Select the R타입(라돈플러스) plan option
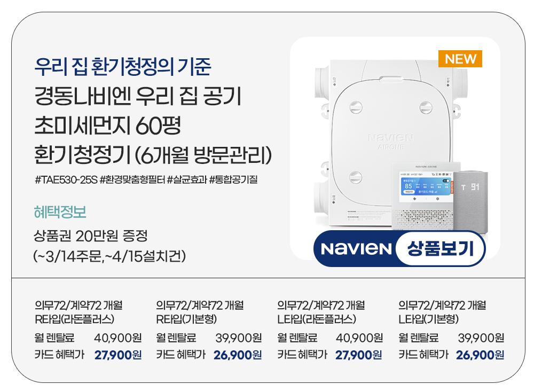Screen dimensions: 534x392 pyautogui.click(x=75, y=319)
